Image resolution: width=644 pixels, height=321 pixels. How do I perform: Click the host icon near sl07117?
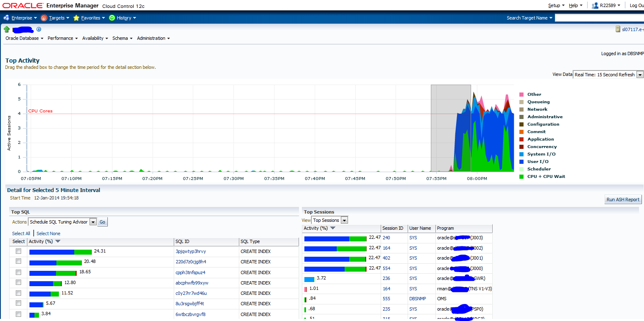coord(617,29)
